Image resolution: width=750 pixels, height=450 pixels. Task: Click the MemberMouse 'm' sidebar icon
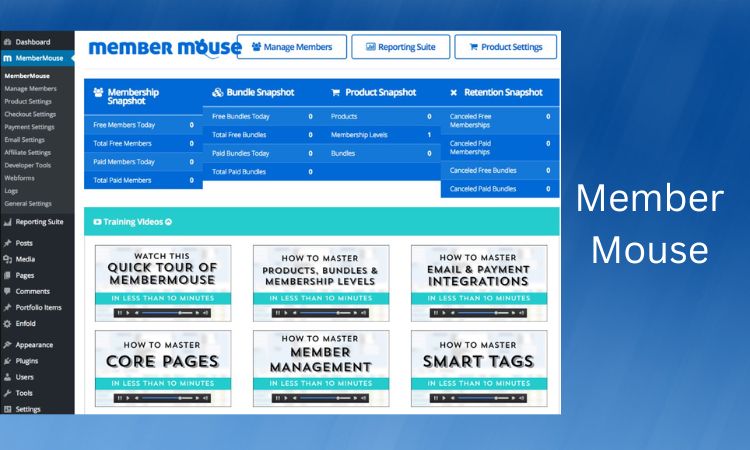[x=8, y=58]
